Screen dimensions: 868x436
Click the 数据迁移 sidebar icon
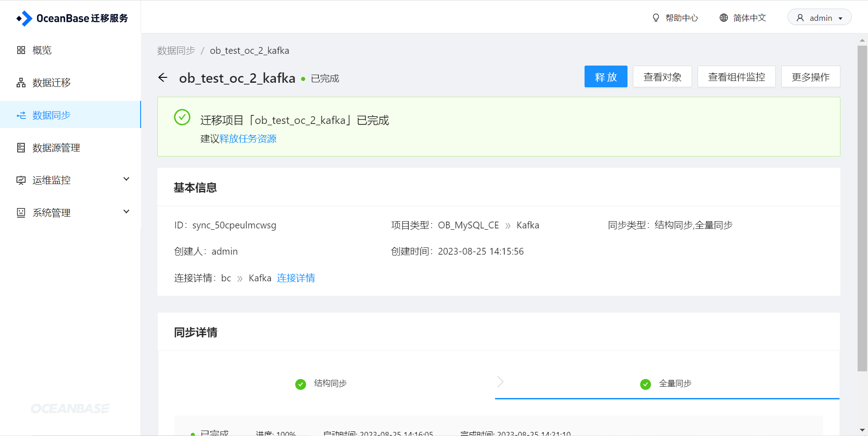click(21, 83)
